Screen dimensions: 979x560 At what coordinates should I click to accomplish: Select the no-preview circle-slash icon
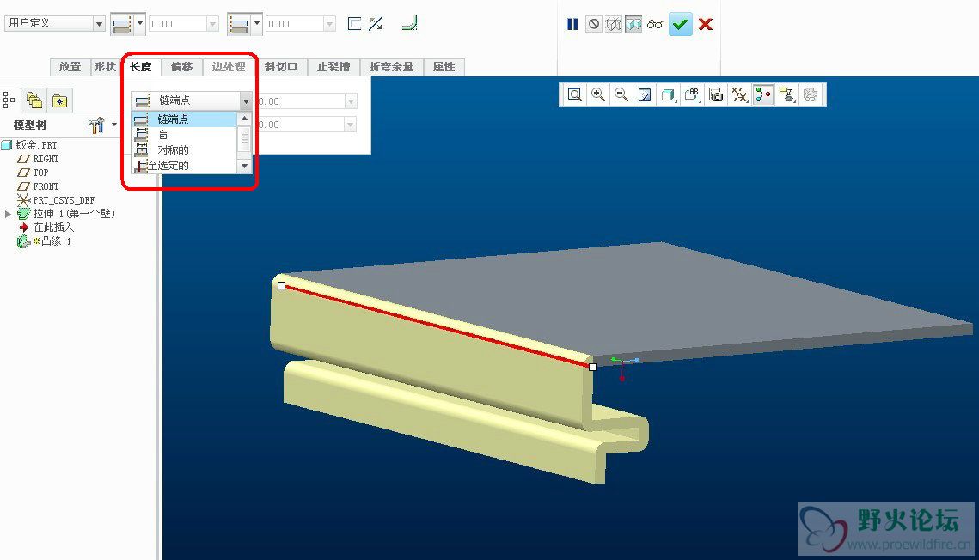[594, 24]
